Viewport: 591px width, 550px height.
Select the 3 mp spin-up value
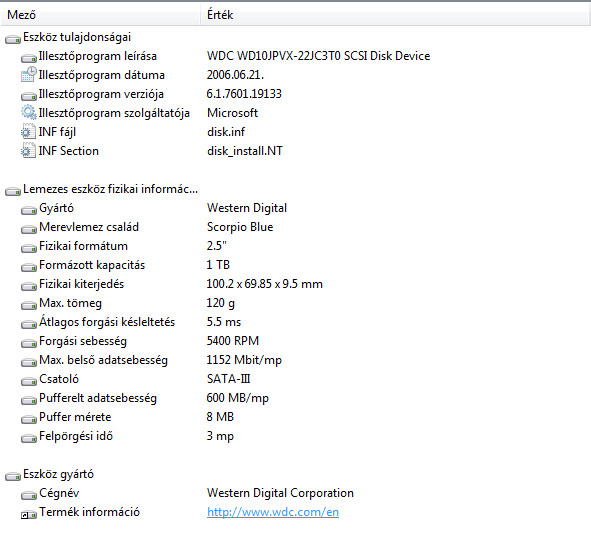pos(220,436)
